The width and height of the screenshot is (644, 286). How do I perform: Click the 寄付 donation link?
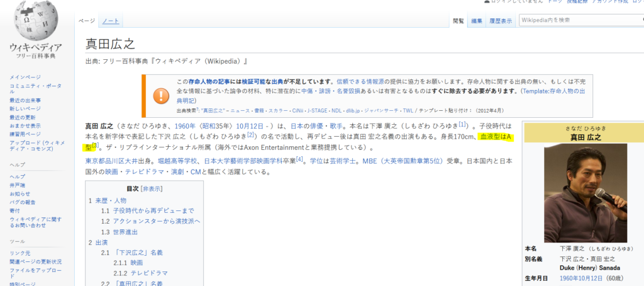(x=14, y=210)
